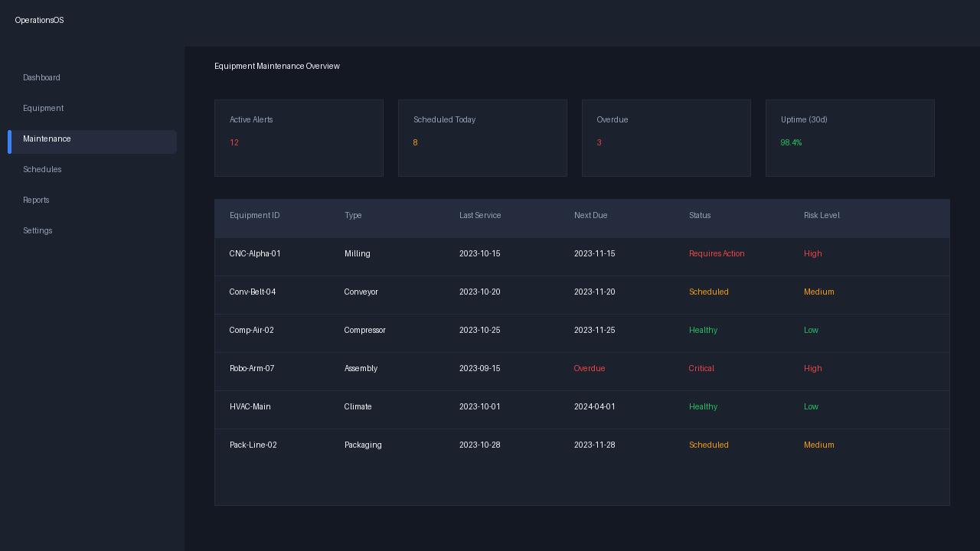Click the Scheduled Today summary card
The width and height of the screenshot is (980, 551).
[x=482, y=138]
